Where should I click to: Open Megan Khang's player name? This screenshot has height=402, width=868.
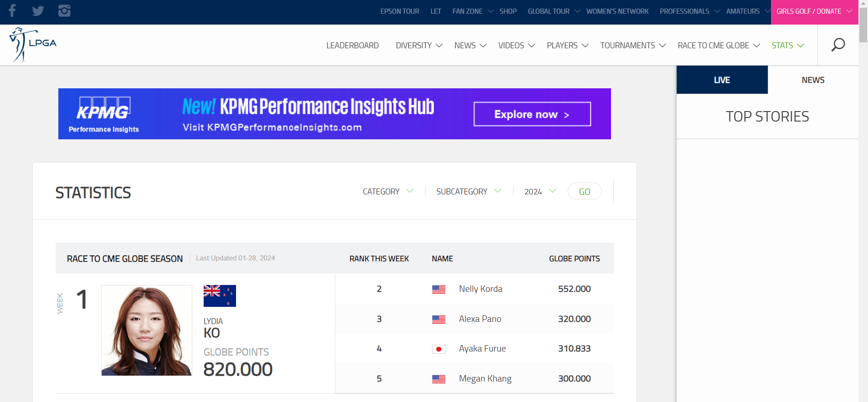pyautogui.click(x=485, y=378)
